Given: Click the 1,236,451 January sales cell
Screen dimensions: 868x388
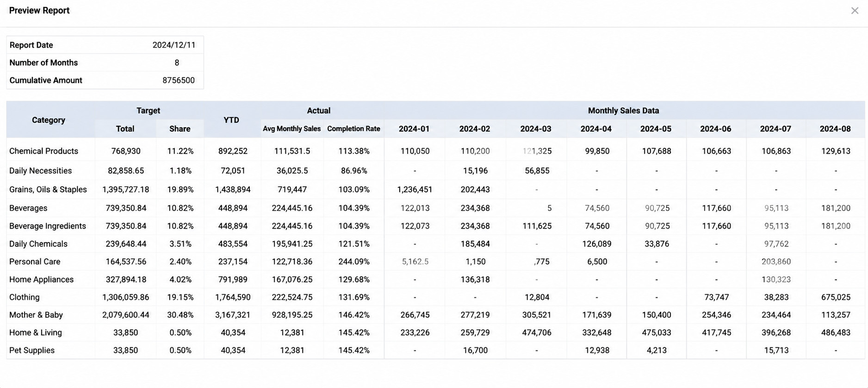Looking at the screenshot, I should tap(415, 189).
